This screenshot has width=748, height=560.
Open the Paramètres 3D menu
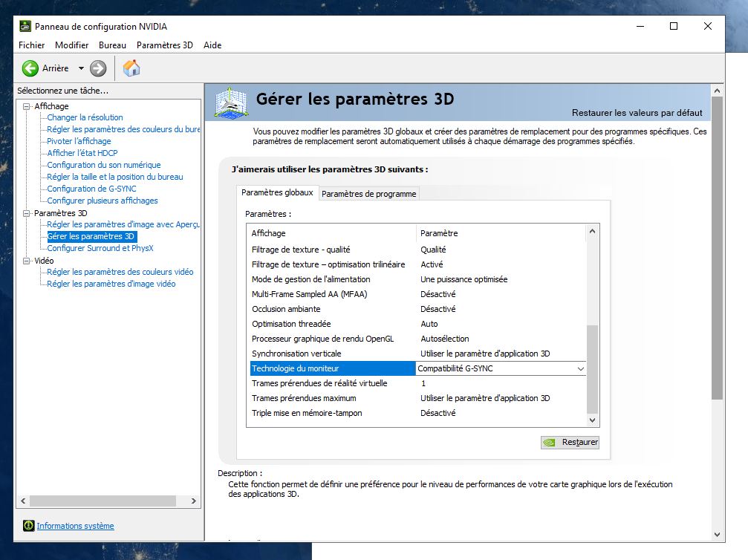tap(165, 45)
